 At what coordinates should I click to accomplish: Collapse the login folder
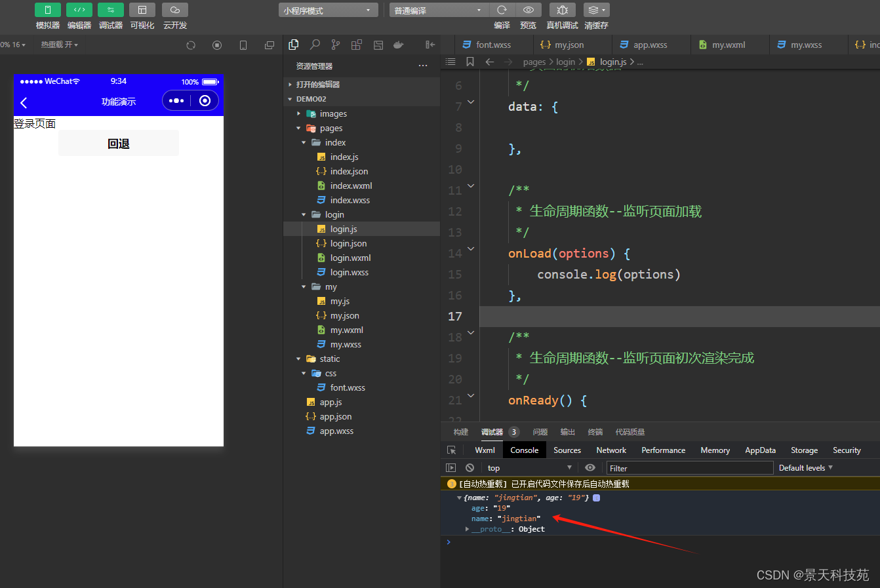pyautogui.click(x=361, y=214)
